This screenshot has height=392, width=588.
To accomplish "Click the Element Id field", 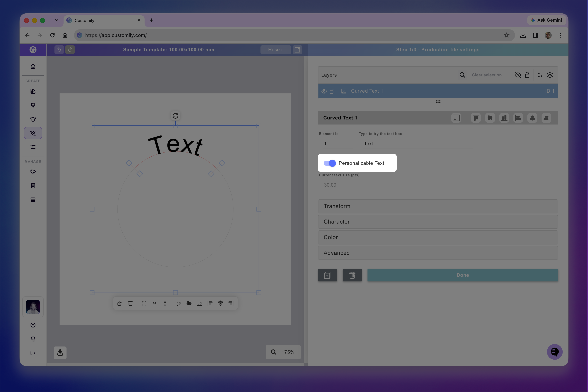I will 338,144.
